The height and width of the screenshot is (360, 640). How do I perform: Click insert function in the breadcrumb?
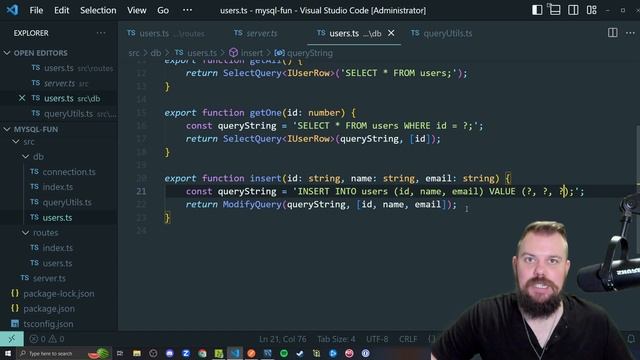coord(247,53)
